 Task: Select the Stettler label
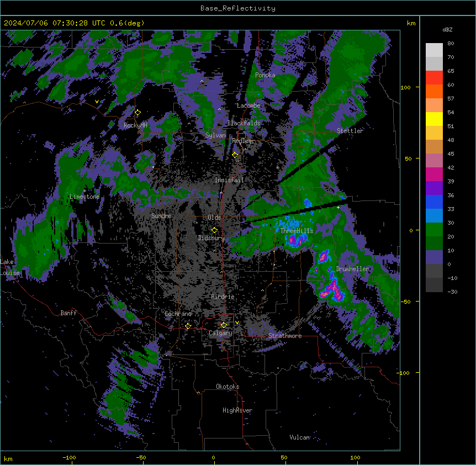click(x=350, y=131)
